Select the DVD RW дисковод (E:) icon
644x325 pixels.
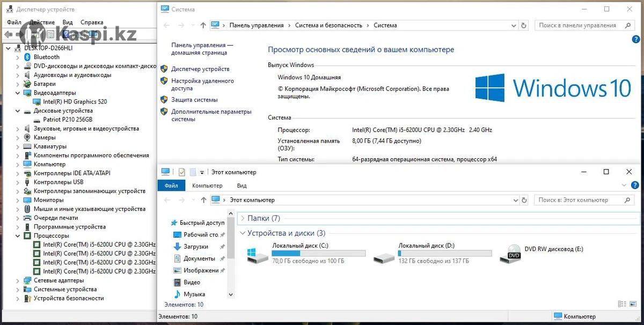point(510,254)
